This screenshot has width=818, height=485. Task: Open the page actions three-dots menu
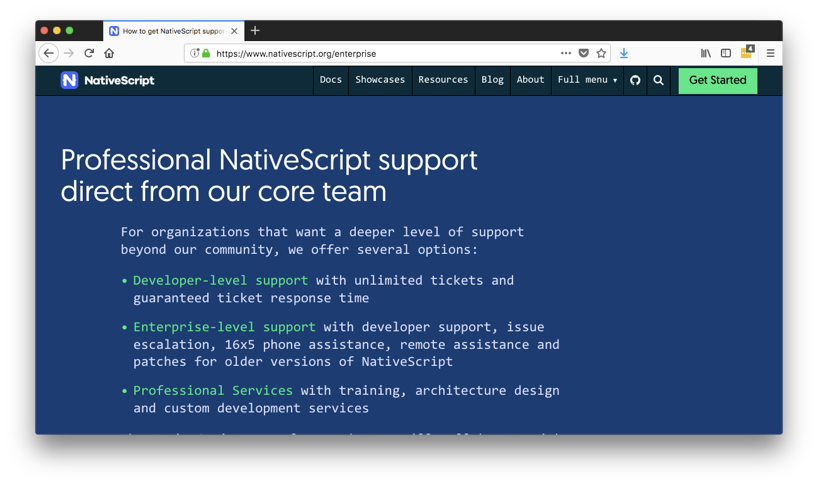(x=566, y=53)
